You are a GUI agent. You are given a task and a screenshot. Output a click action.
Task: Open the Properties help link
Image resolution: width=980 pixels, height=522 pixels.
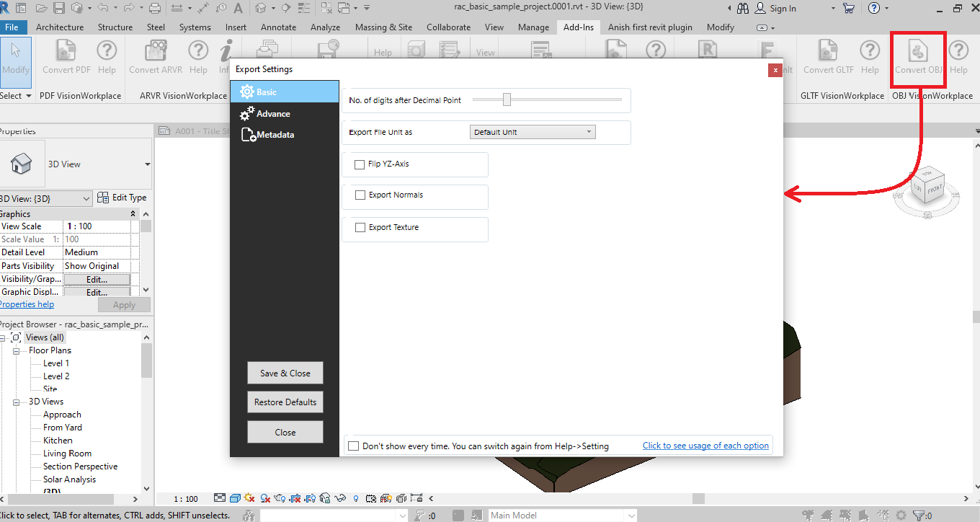pyautogui.click(x=27, y=304)
